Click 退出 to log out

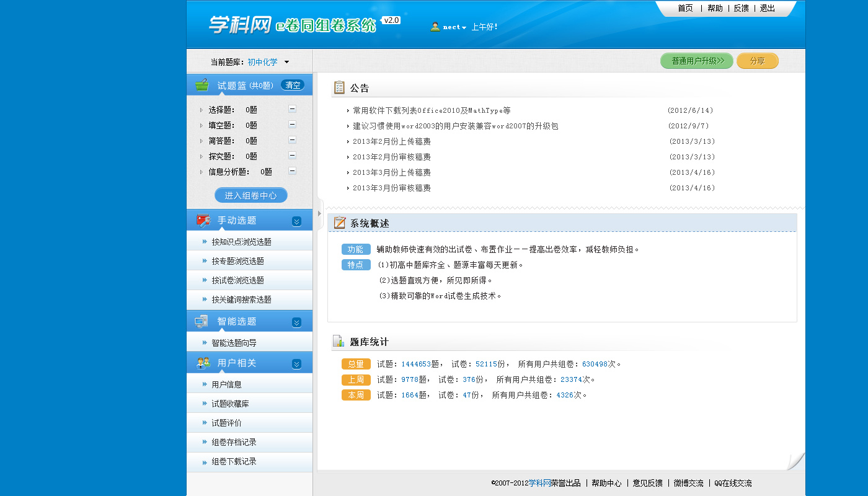[767, 8]
